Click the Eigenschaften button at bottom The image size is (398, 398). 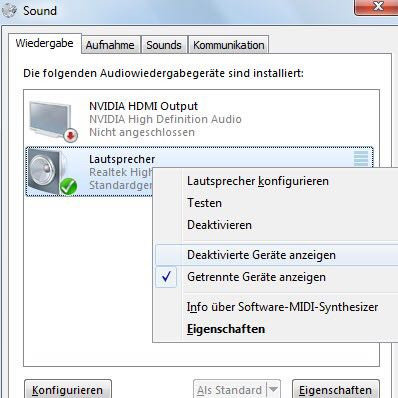coord(335,389)
